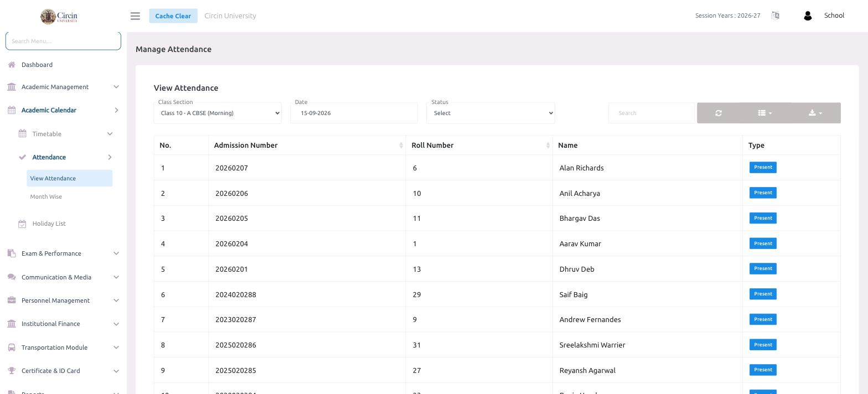The image size is (868, 394).
Task: Expand Certificate & ID Card chevron
Action: tap(116, 371)
